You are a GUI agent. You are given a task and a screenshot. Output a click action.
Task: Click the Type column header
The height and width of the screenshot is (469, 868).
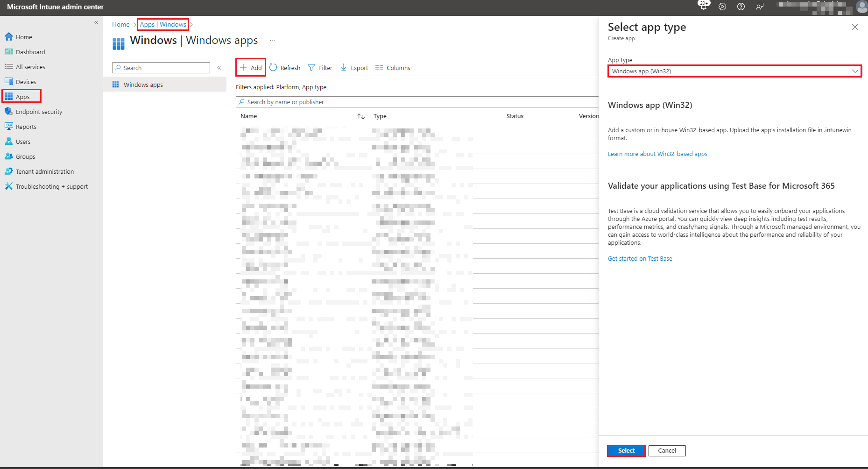pos(380,116)
